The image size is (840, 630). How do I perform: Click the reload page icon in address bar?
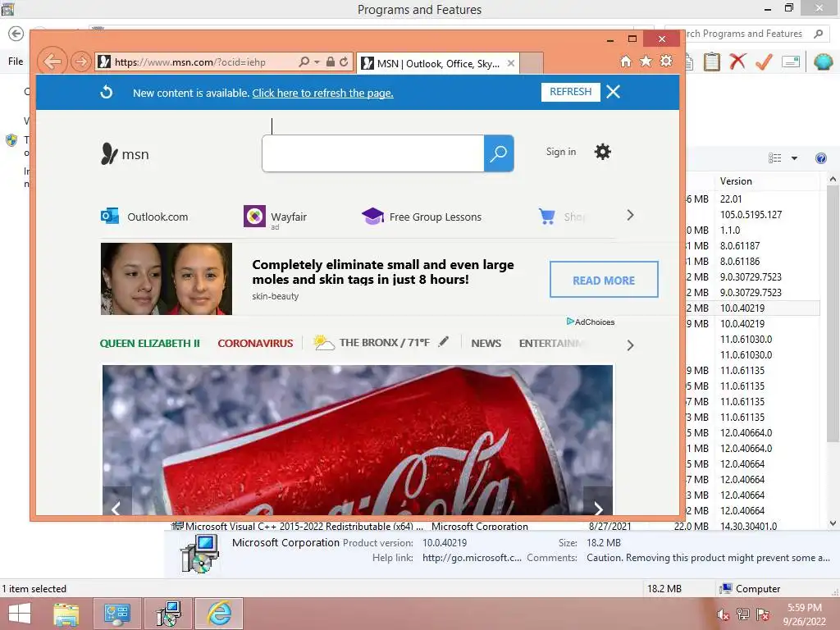pyautogui.click(x=344, y=62)
